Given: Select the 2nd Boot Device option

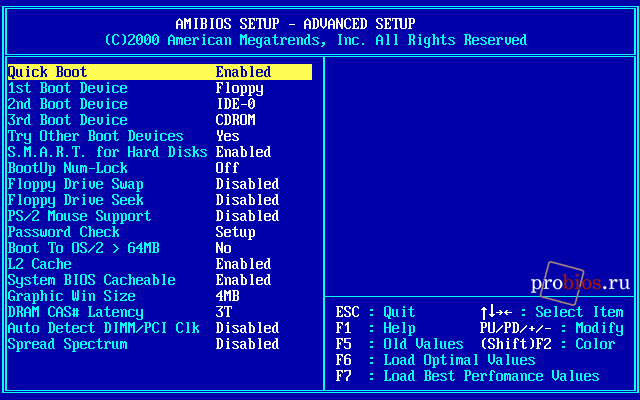Looking at the screenshot, I should (x=68, y=104).
